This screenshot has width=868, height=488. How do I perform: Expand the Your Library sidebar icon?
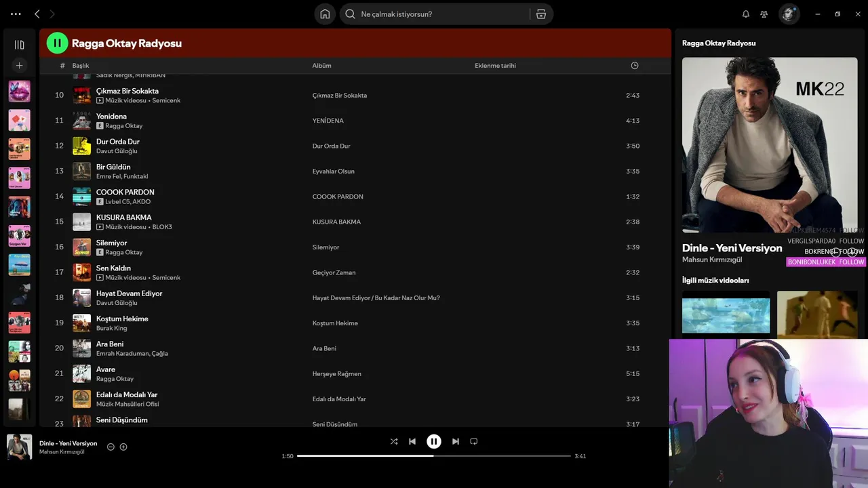19,45
